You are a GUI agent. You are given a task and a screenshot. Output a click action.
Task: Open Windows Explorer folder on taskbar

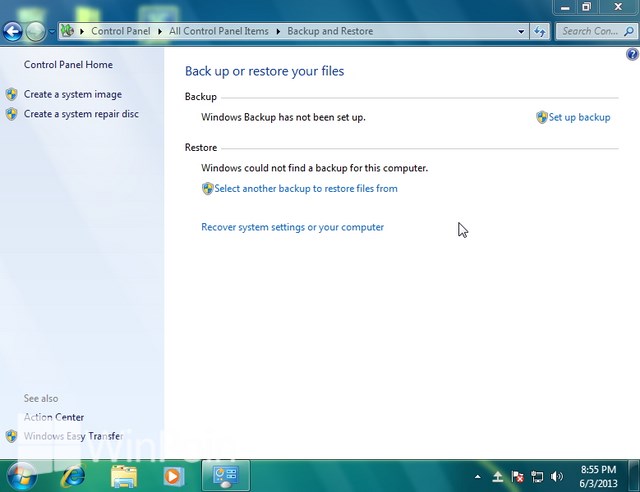pos(124,476)
